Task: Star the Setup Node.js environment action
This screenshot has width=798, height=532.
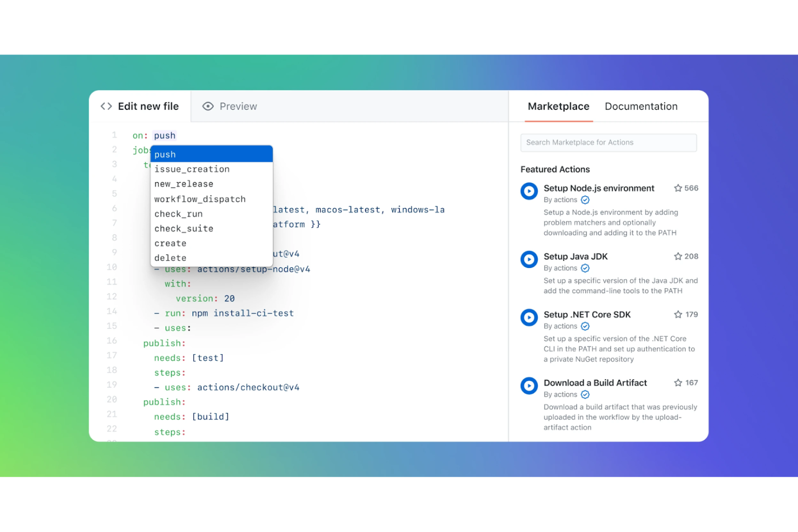Action: [678, 188]
